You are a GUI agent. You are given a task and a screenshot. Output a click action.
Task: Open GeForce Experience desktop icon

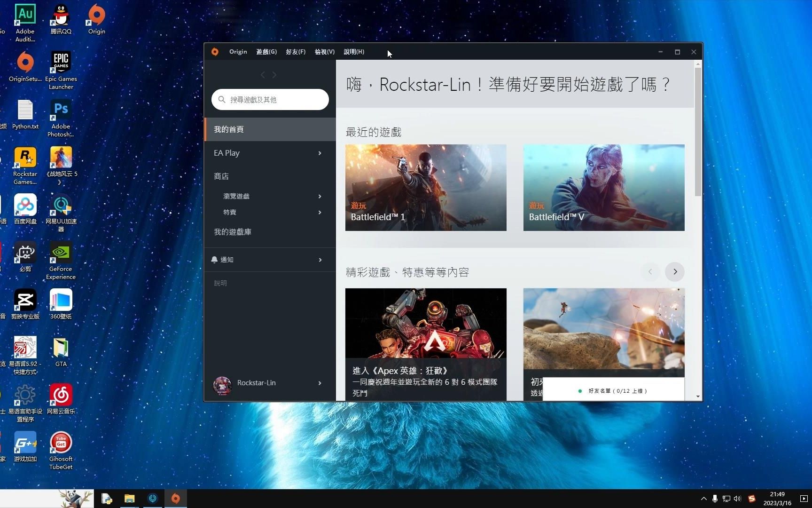pos(61,261)
